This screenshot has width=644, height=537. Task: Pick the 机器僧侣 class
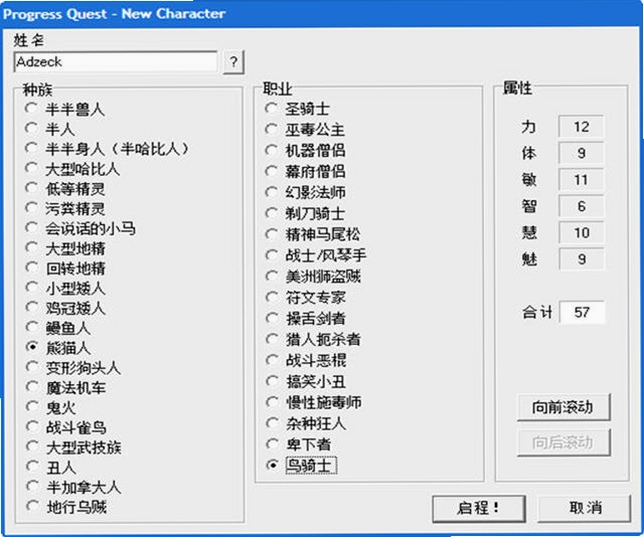(304, 150)
